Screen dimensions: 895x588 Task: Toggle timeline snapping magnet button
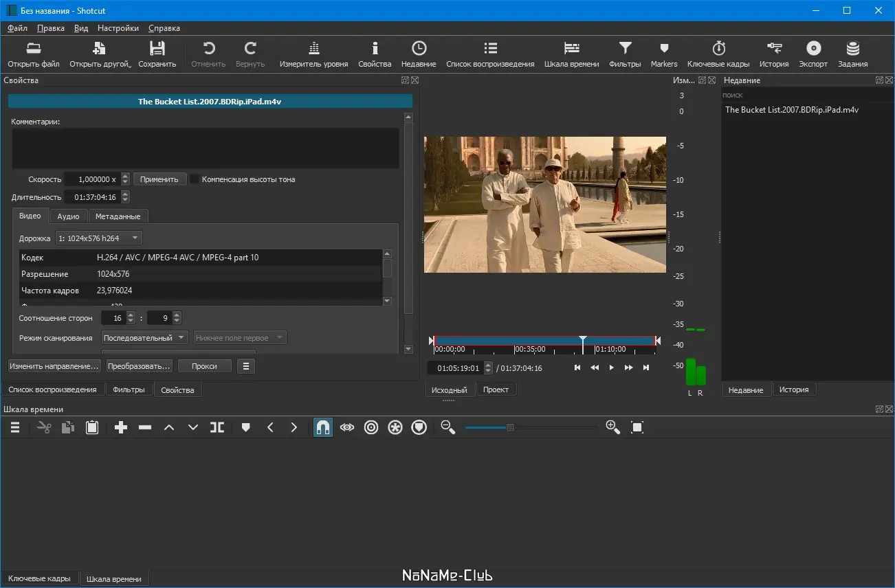point(323,427)
